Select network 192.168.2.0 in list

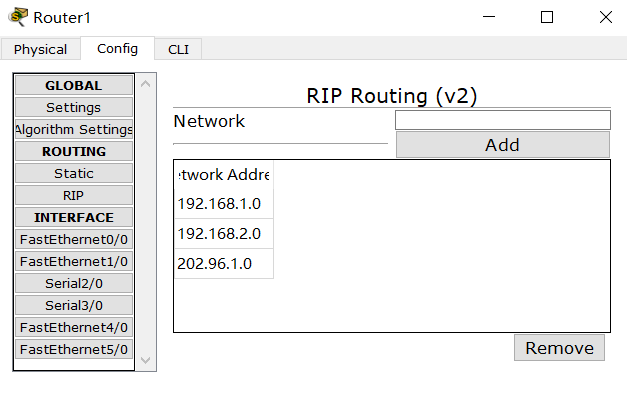pos(224,234)
